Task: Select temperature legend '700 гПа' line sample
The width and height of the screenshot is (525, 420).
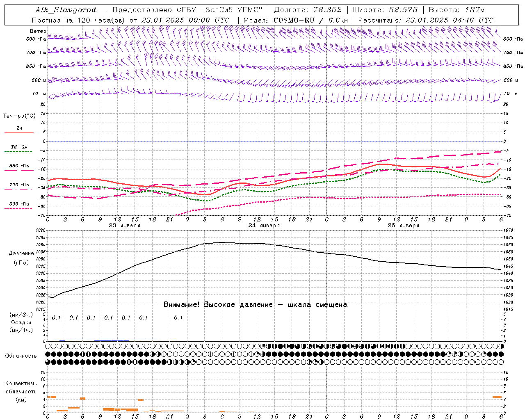Action: 18,190
